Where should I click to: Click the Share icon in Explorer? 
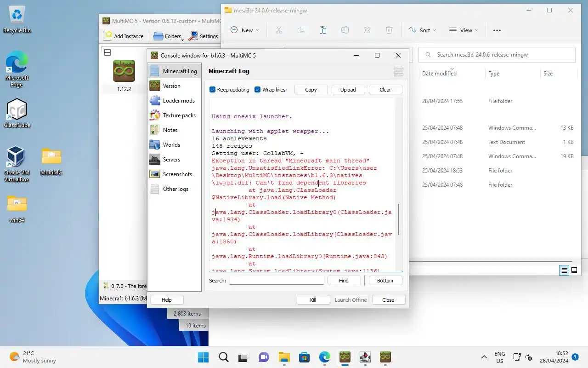pos(367,30)
